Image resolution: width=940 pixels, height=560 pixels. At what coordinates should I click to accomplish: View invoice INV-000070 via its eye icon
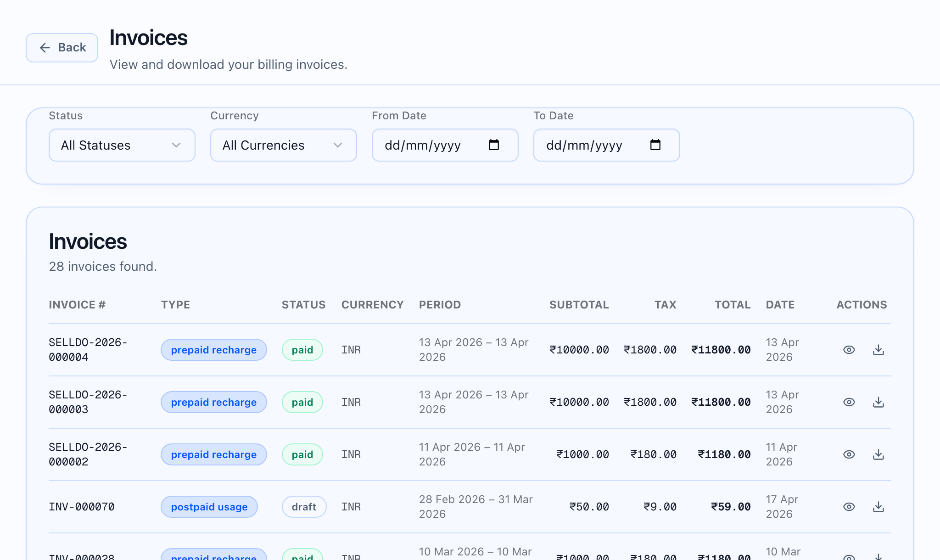(849, 507)
